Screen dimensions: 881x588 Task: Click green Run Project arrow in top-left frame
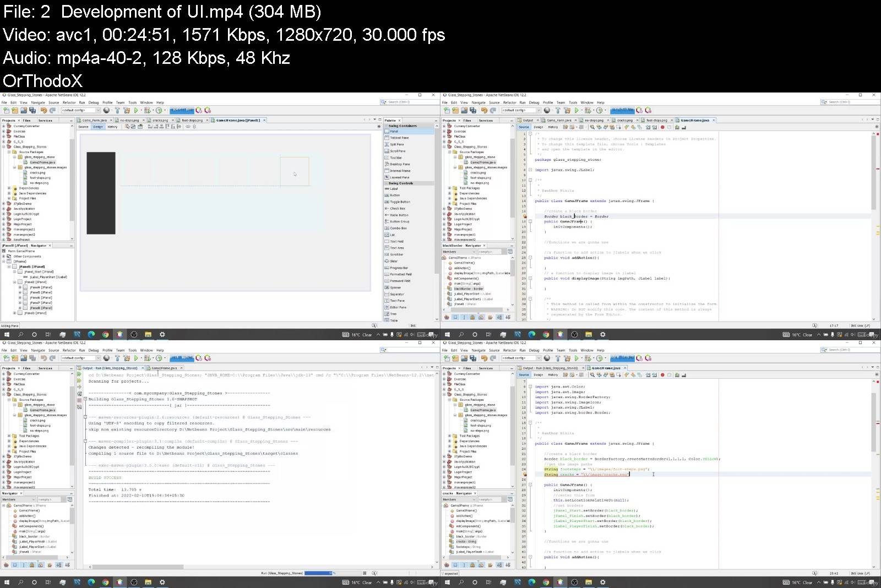pyautogui.click(x=136, y=111)
